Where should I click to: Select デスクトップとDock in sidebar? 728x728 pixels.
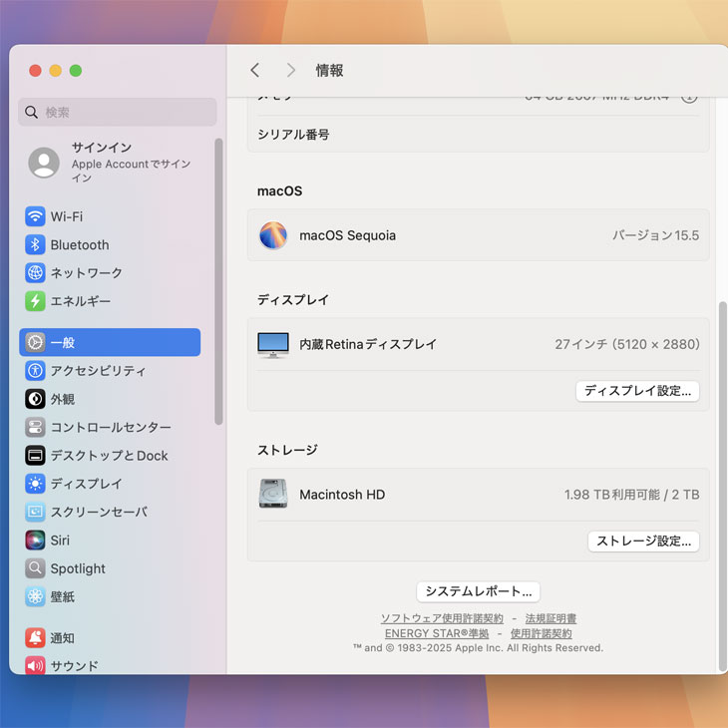click(110, 456)
